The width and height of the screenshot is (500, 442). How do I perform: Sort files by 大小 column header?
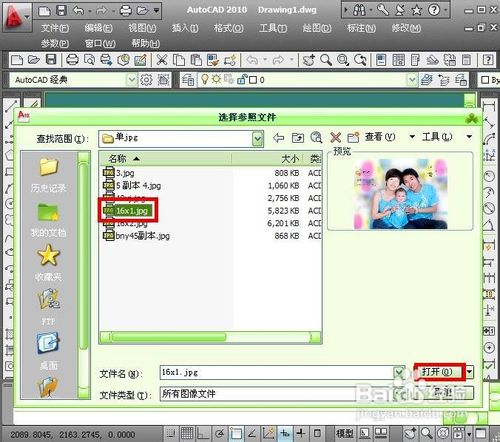click(267, 159)
